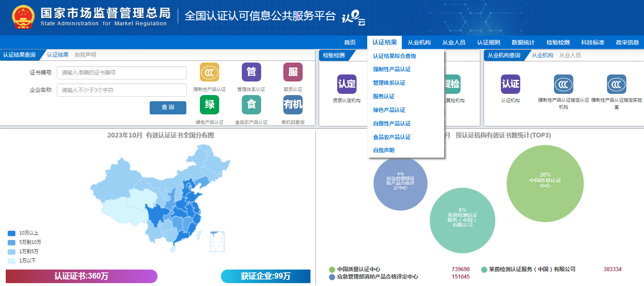This screenshot has height=286, width=644.
Task: Pick 自我声明 at the dropdown bottom
Action: point(383,151)
